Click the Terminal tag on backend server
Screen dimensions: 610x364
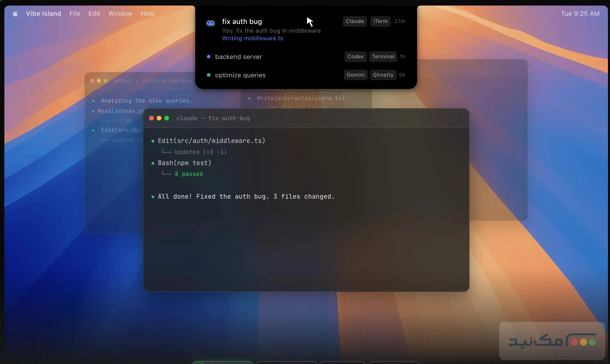point(383,57)
